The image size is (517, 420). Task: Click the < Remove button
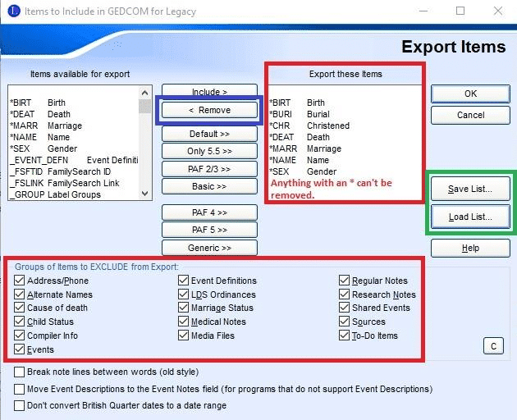pos(209,110)
